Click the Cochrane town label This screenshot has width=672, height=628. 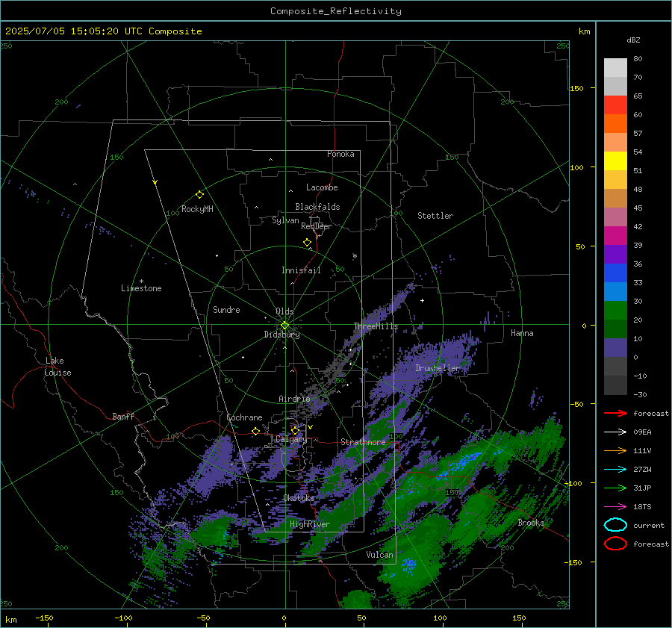pyautogui.click(x=244, y=417)
